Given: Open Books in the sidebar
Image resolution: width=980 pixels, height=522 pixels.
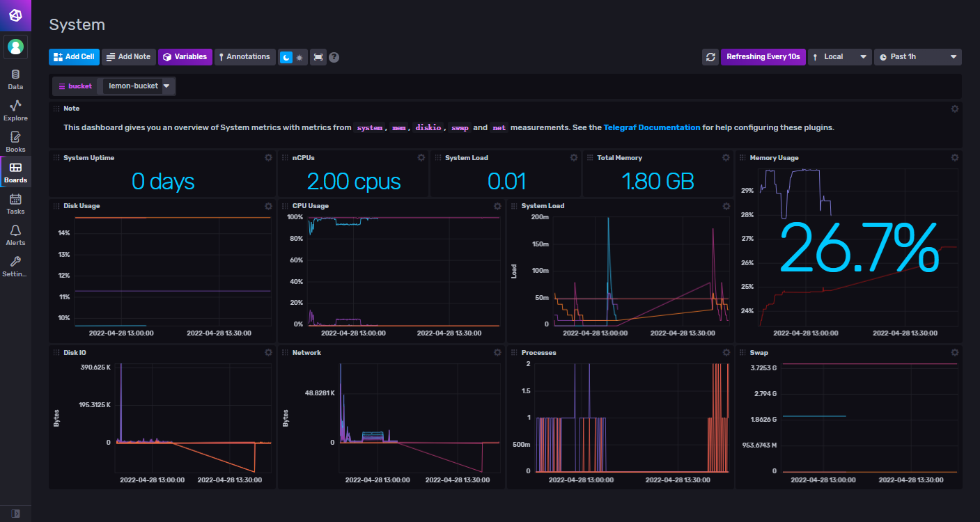Looking at the screenshot, I should point(15,142).
